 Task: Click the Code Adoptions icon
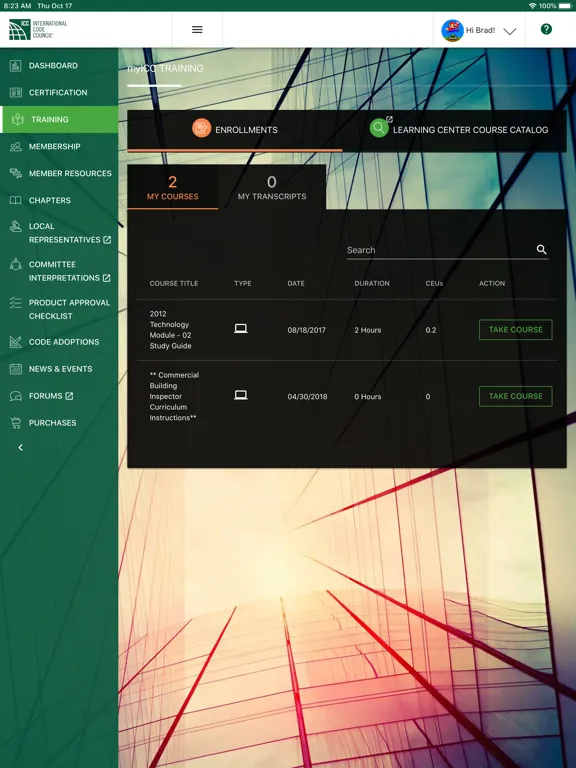16,342
